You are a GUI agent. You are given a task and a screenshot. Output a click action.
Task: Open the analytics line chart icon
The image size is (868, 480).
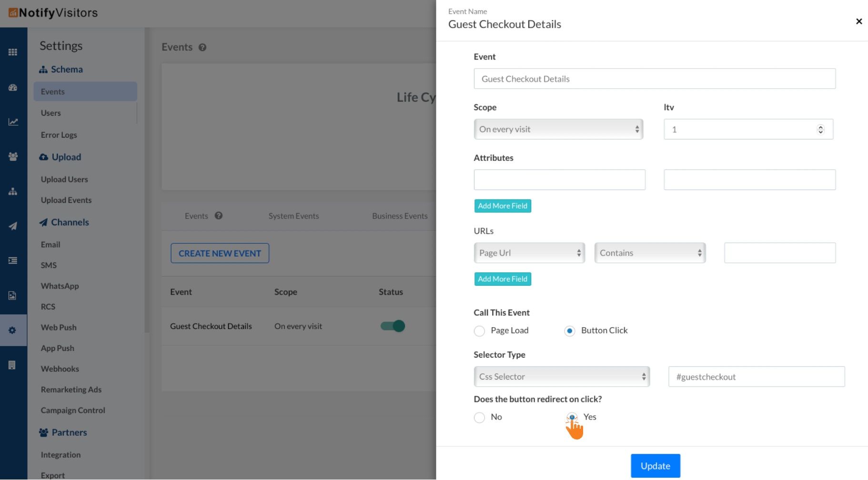[13, 122]
